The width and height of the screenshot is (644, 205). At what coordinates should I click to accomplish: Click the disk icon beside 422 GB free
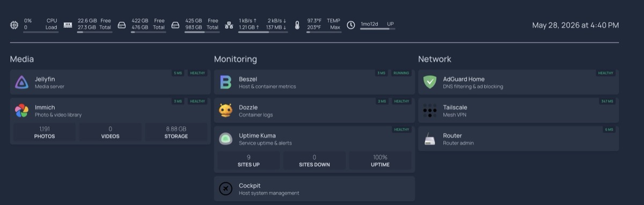[121, 25]
